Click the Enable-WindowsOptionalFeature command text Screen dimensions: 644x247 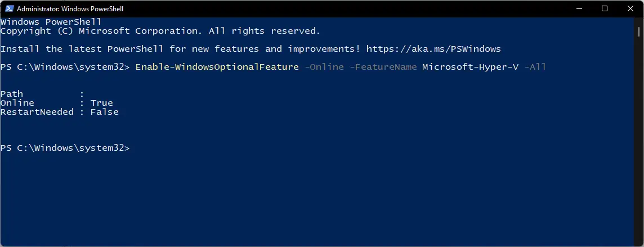[217, 66]
